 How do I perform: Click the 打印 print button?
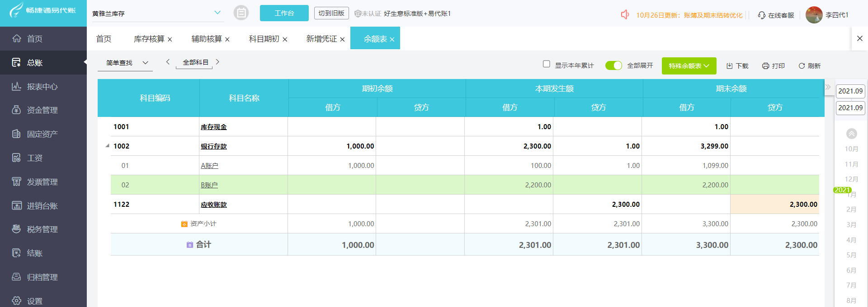coord(773,66)
